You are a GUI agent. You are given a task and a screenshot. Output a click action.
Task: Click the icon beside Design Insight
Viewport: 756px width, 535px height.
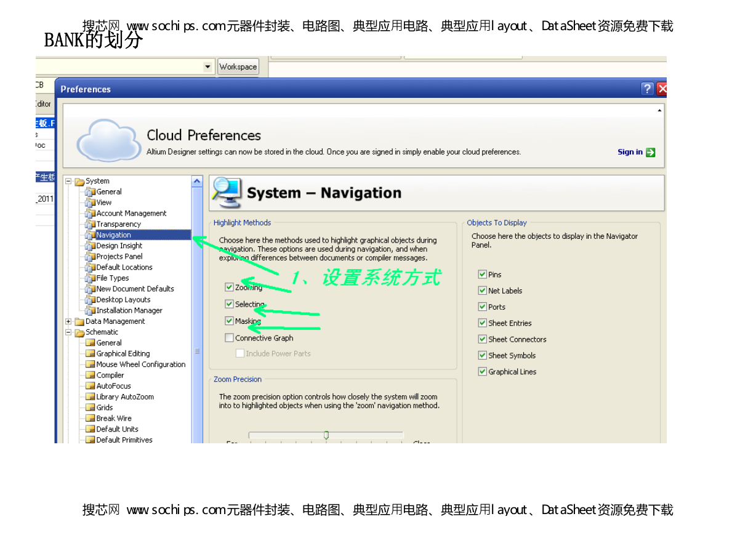click(x=90, y=246)
